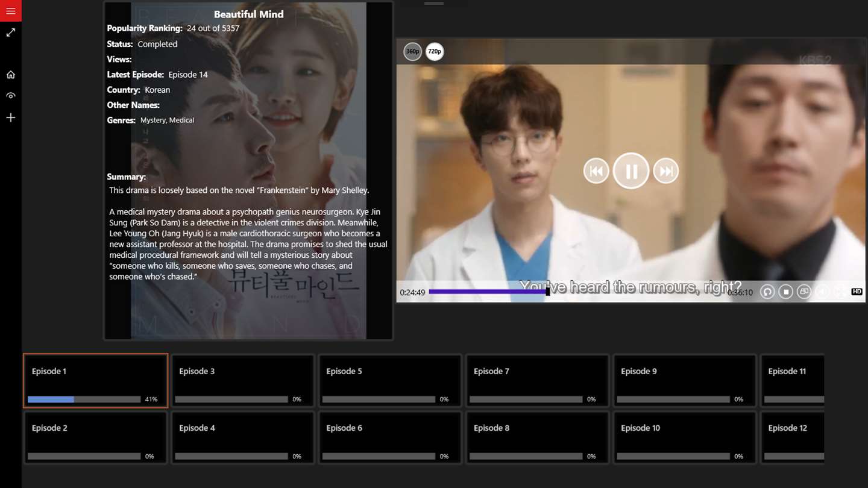868x488 pixels.
Task: Open Episode 8
Action: tap(537, 437)
